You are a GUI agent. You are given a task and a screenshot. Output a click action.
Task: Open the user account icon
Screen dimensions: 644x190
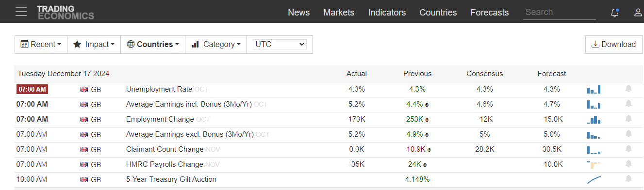638,12
